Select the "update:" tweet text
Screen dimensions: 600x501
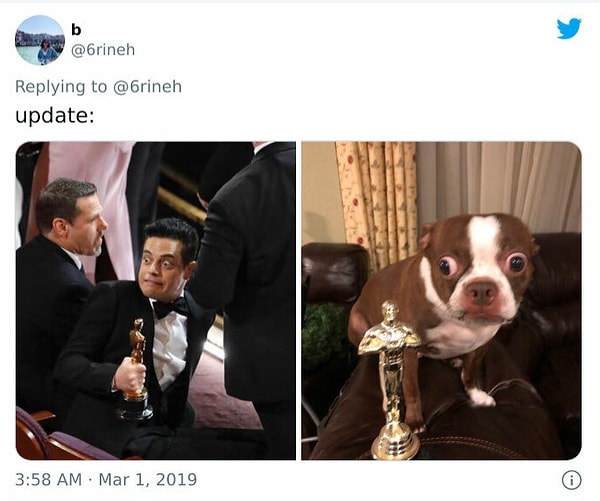click(55, 115)
